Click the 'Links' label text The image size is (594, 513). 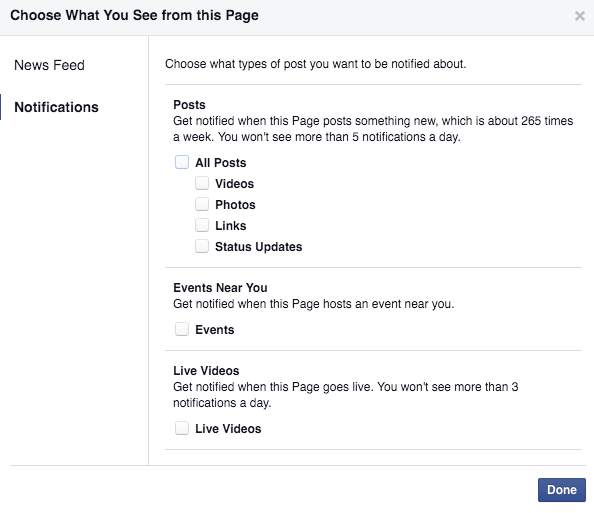[x=231, y=226]
